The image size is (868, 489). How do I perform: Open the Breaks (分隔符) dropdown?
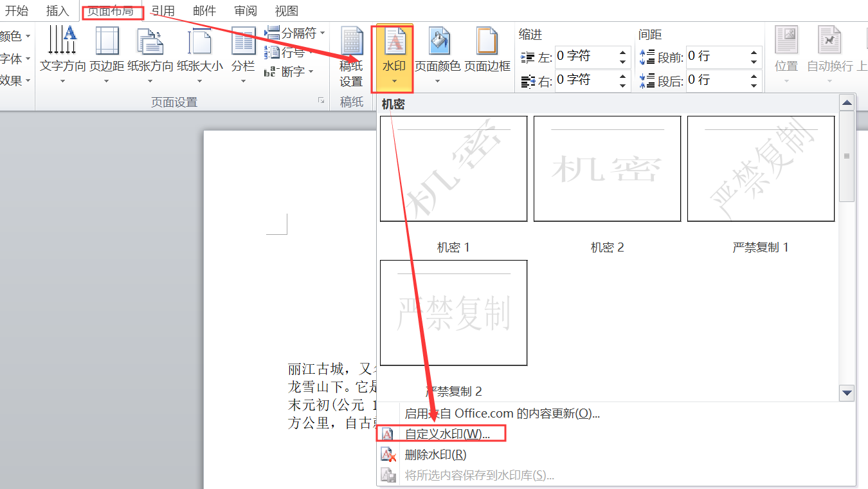click(x=295, y=33)
